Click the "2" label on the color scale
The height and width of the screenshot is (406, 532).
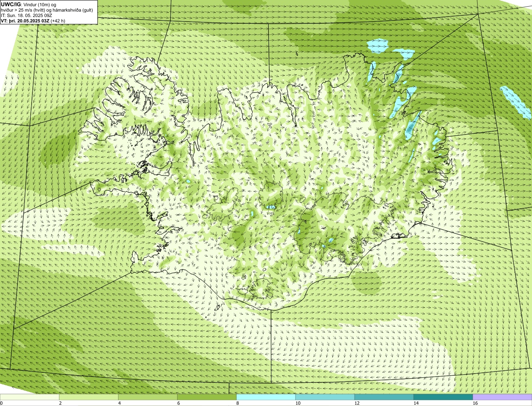point(60,403)
